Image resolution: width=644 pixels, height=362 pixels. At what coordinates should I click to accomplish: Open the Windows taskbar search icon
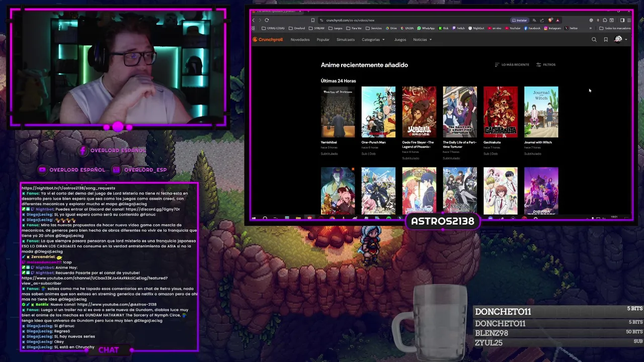pyautogui.click(x=265, y=218)
